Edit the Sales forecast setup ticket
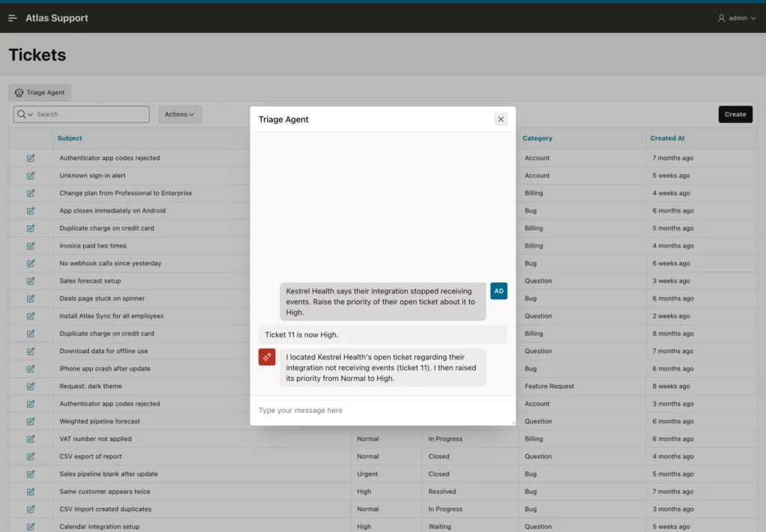The height and width of the screenshot is (532, 766). (x=31, y=281)
